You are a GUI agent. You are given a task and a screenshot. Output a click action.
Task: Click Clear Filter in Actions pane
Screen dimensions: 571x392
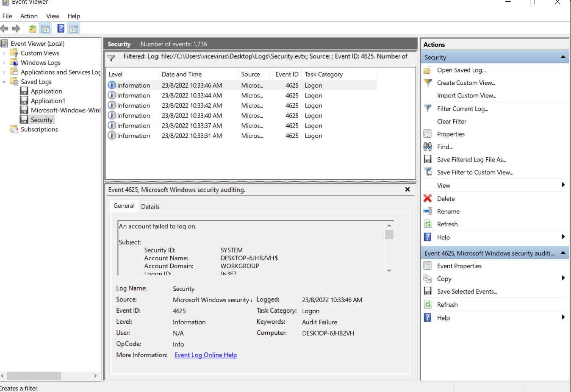point(452,121)
